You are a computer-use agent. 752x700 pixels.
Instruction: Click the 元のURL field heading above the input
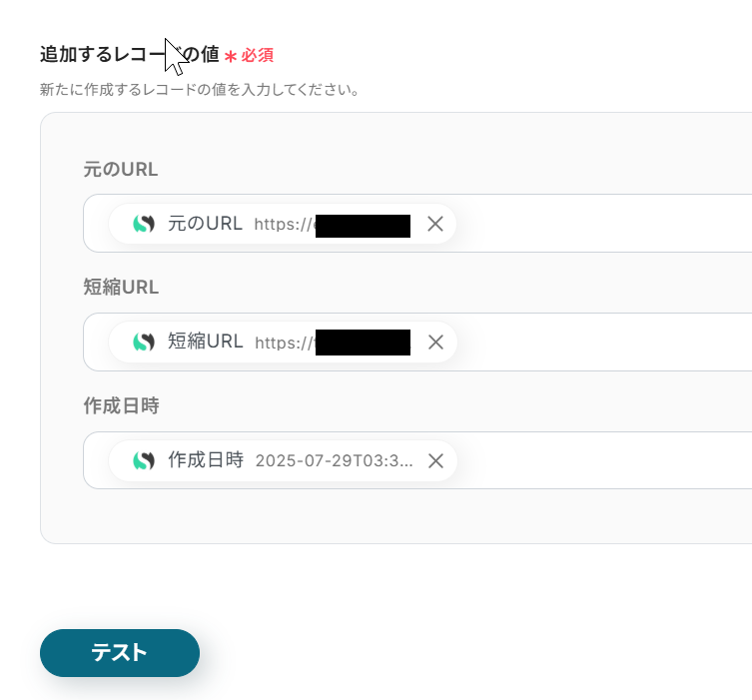tap(121, 169)
